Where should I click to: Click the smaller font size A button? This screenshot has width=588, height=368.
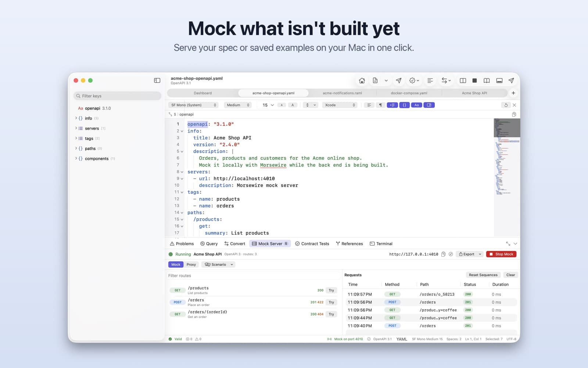tap(282, 105)
